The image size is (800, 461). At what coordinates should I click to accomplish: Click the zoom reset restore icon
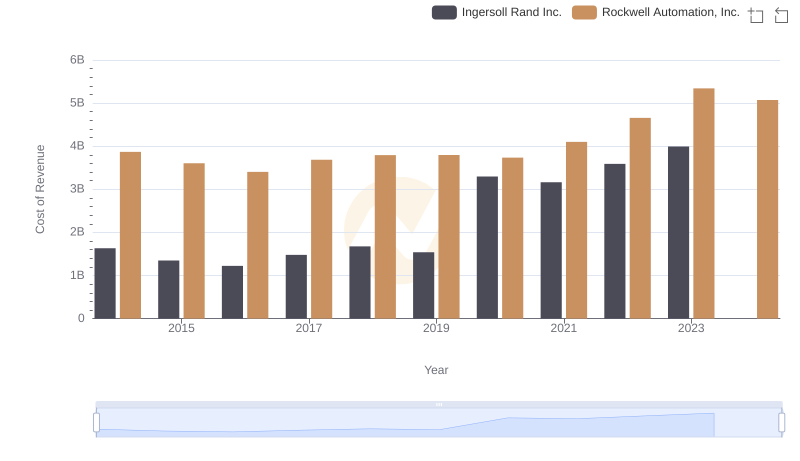click(x=781, y=15)
